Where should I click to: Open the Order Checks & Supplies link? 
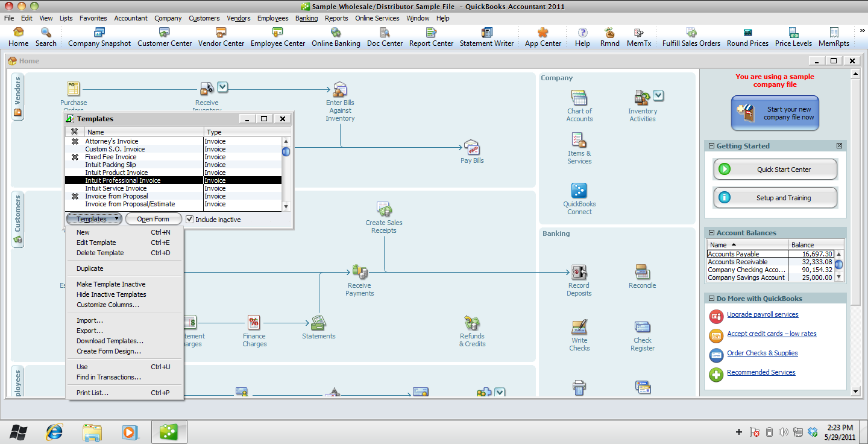coord(762,353)
